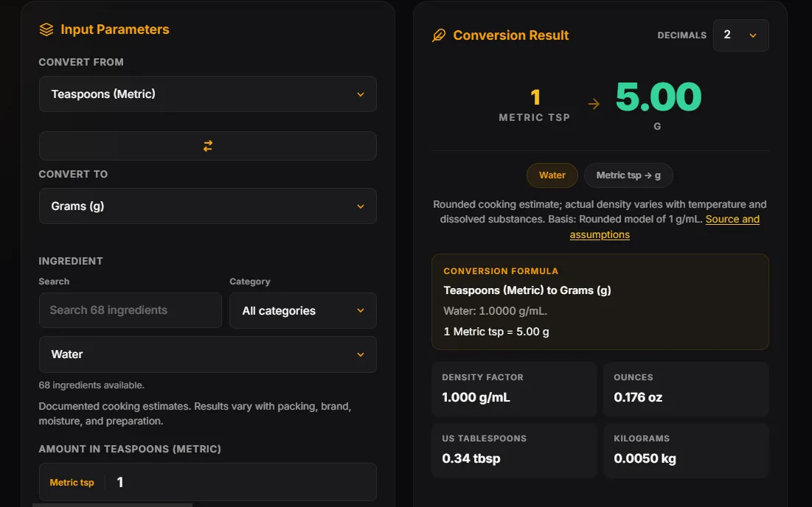Click the formula line 1 Metric tsp = 5.00 g
This screenshot has height=507, width=812.
pyautogui.click(x=496, y=332)
